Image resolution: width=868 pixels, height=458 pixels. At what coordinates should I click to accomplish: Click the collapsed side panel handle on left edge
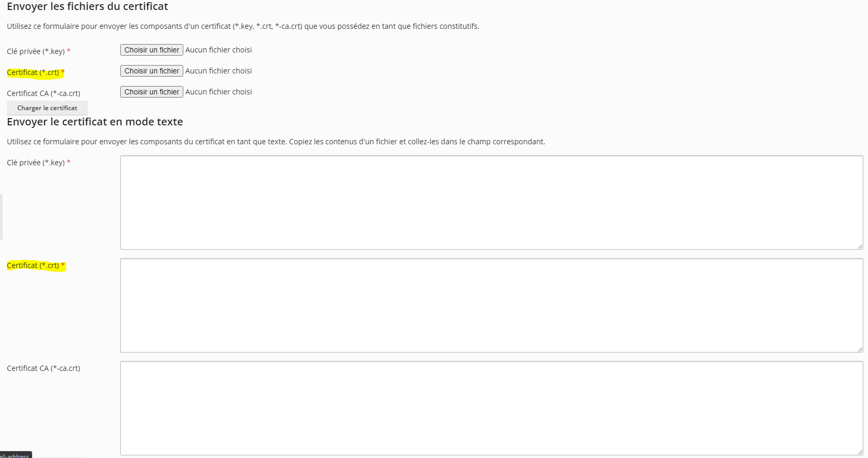pos(1,217)
